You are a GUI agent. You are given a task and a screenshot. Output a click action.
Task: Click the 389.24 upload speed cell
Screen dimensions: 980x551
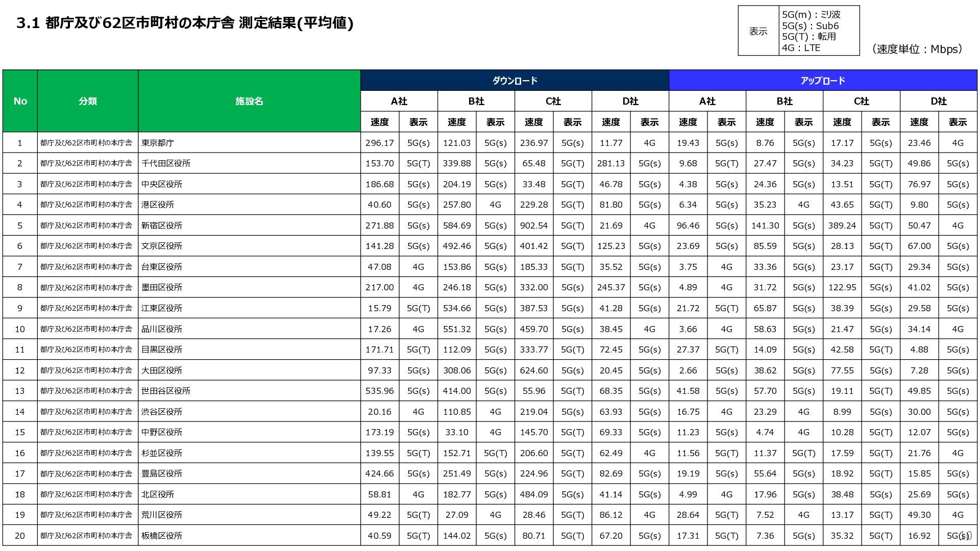pos(842,226)
